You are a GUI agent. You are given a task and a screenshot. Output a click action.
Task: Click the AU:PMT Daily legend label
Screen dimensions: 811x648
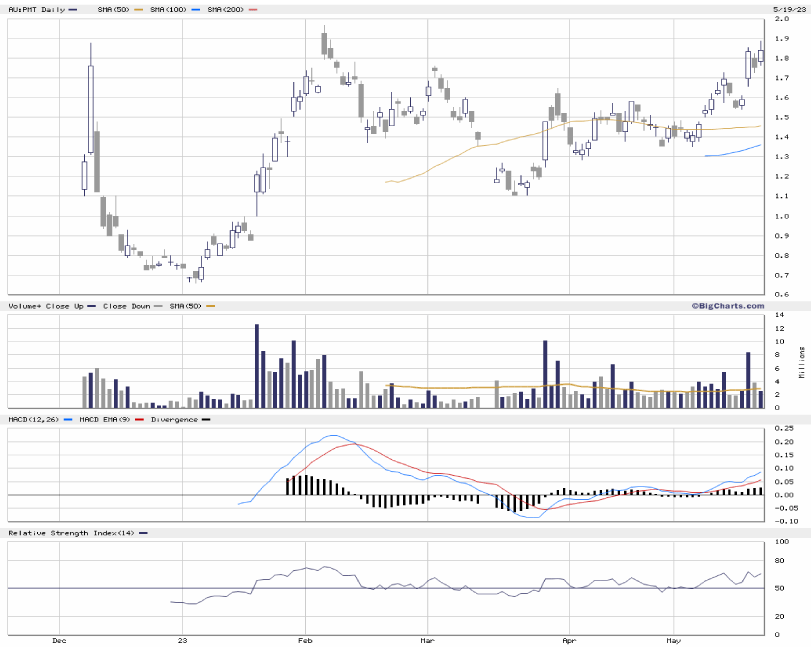coord(36,9)
